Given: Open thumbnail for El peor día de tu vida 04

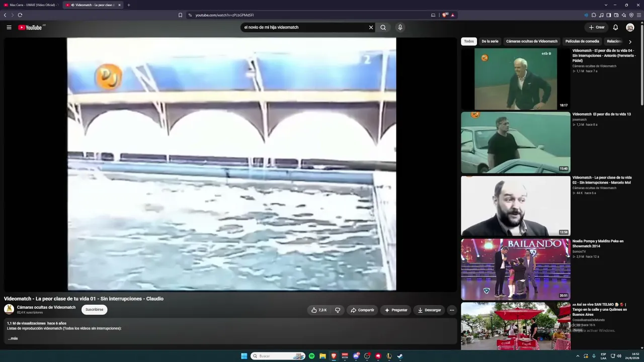Looking at the screenshot, I should pyautogui.click(x=516, y=79).
